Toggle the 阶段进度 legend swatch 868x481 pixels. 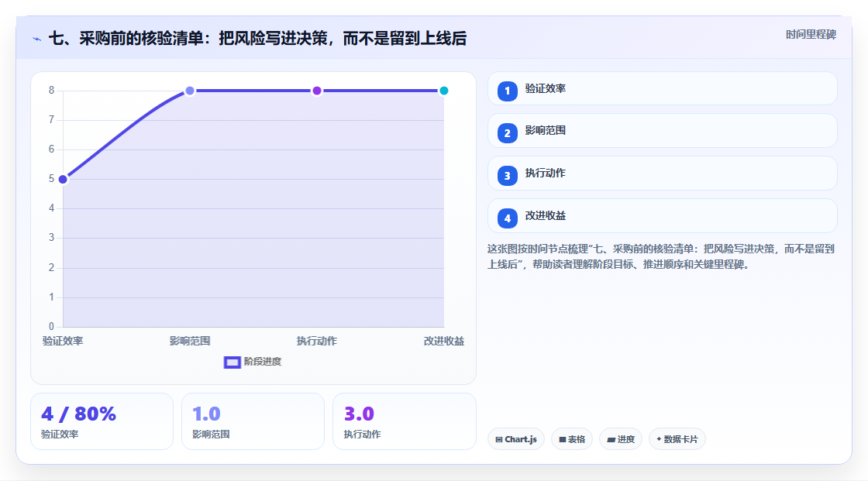232,362
